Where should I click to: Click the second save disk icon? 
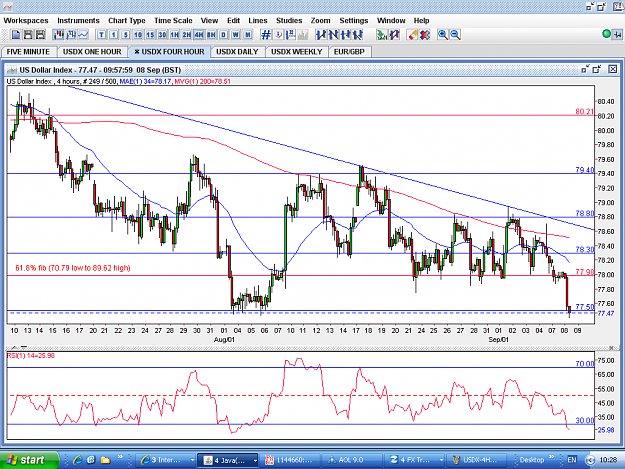click(40, 35)
